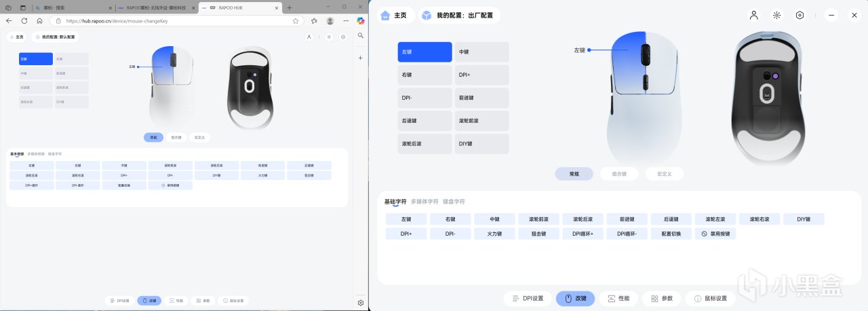The image size is (868, 311).
Task: Switch to 多媒体字符 tab in desktop app
Action: click(425, 202)
